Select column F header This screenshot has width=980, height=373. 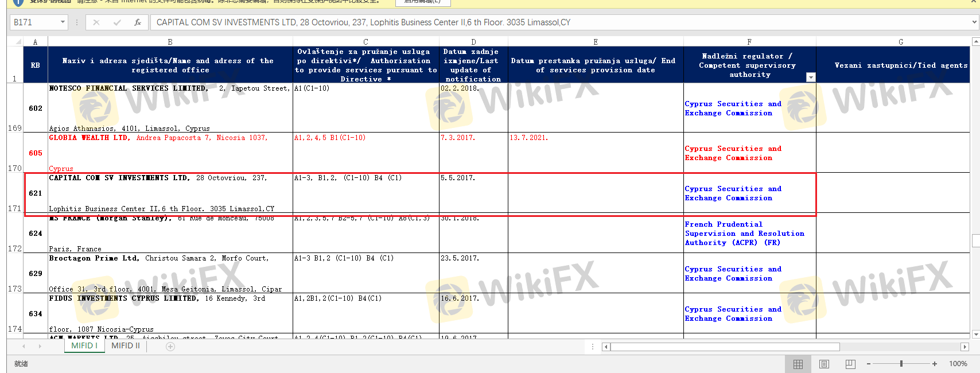749,42
